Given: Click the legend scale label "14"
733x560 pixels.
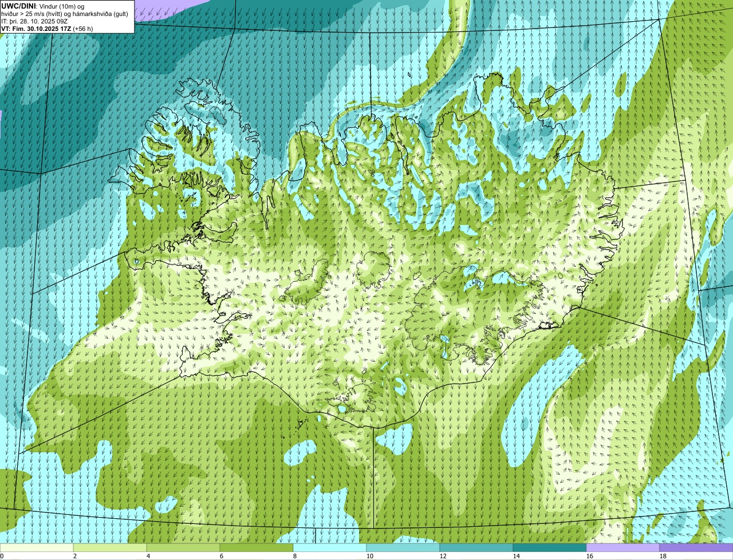Looking at the screenshot, I should pyautogui.click(x=516, y=556).
